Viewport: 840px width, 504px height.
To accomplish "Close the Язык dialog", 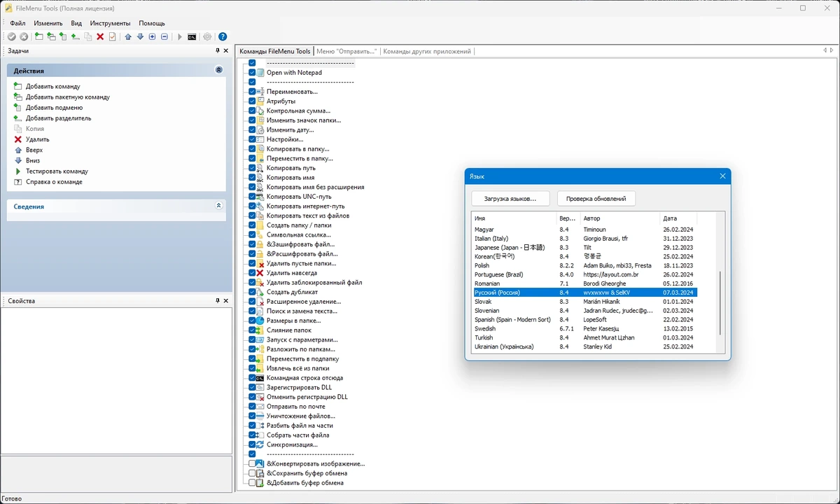I will pos(722,176).
